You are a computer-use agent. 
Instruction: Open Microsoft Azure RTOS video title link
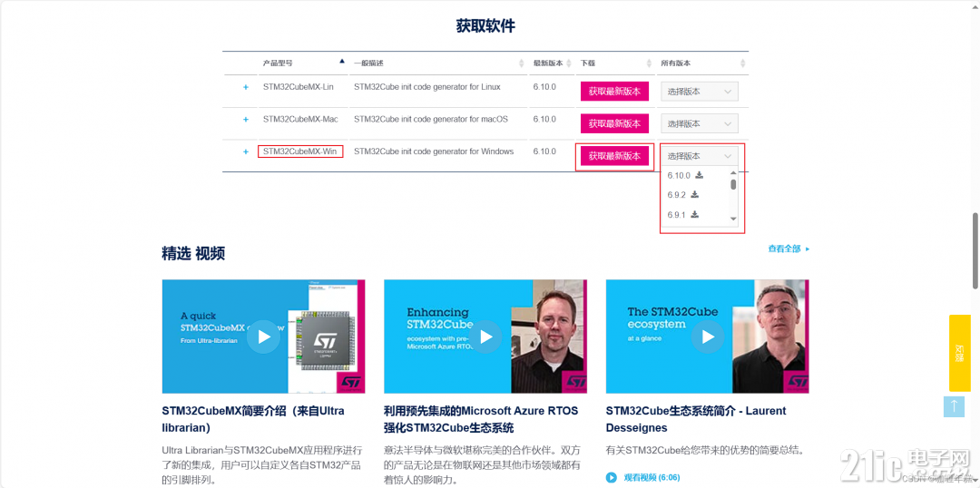coord(481,419)
